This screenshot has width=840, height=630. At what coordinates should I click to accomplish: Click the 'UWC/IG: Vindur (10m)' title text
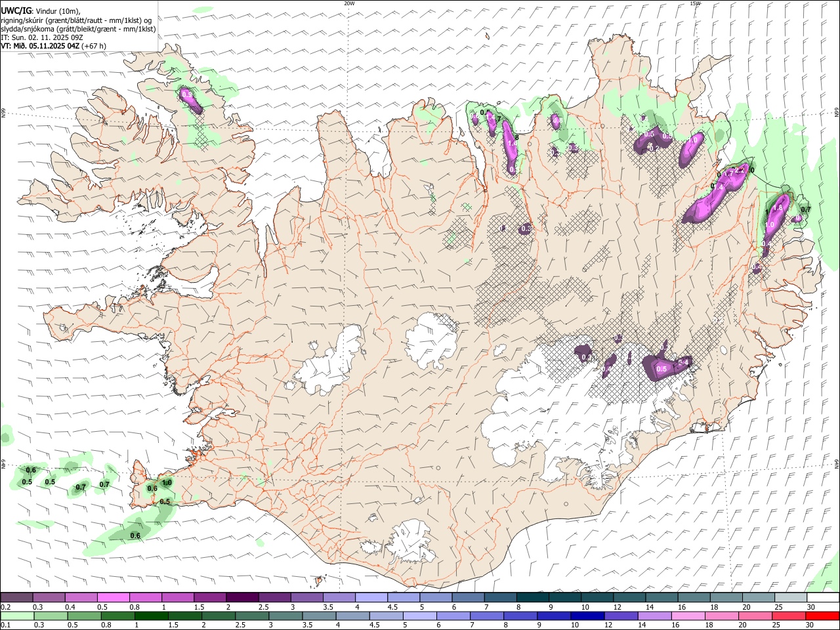41,10
